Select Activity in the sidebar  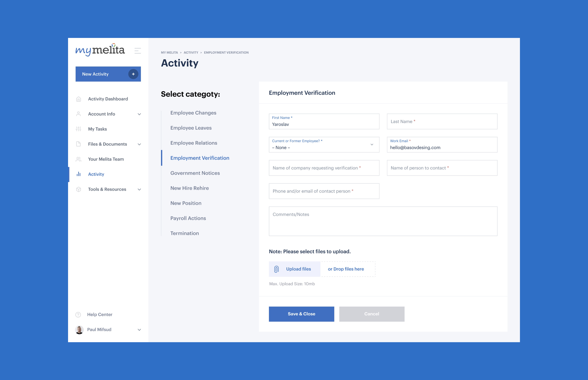pyautogui.click(x=96, y=174)
